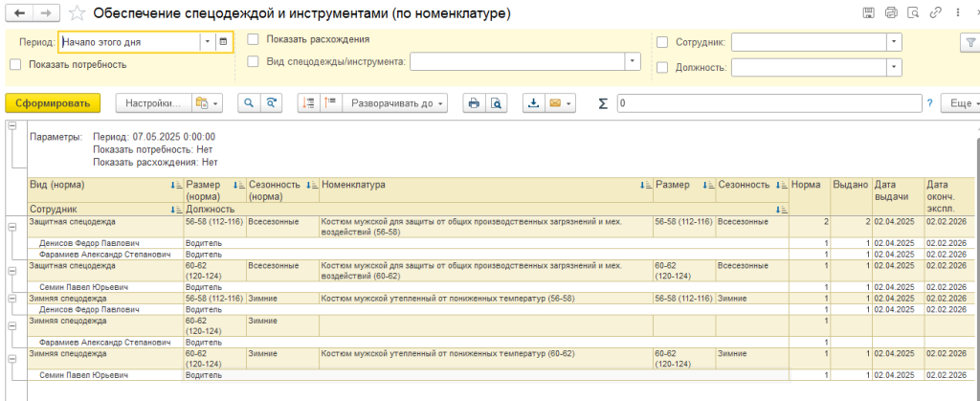This screenshot has width=980, height=401.
Task: Tick the Показать расхождения checkbox
Action: point(254,40)
